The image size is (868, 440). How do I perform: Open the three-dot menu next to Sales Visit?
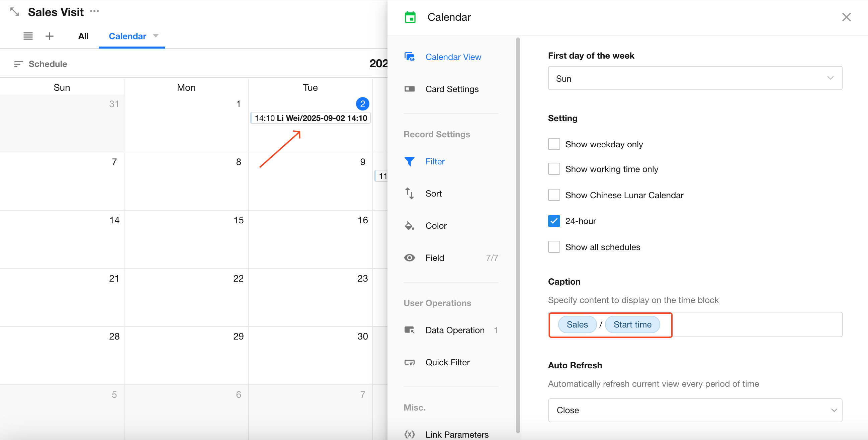(x=94, y=11)
